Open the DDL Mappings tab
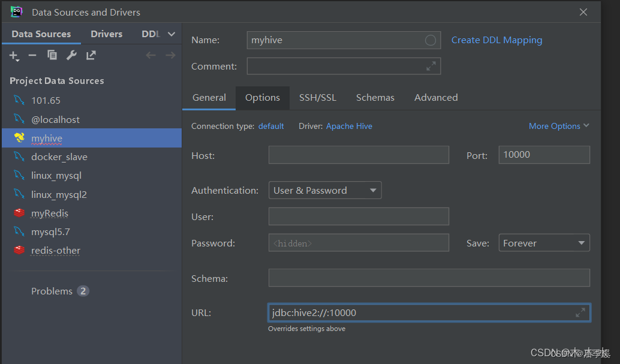620x364 pixels. coord(151,34)
